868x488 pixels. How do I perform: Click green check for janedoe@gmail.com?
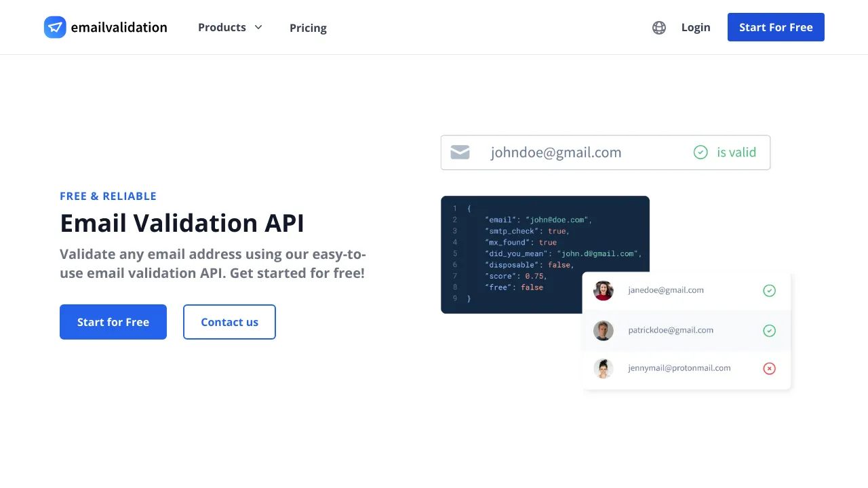769,291
